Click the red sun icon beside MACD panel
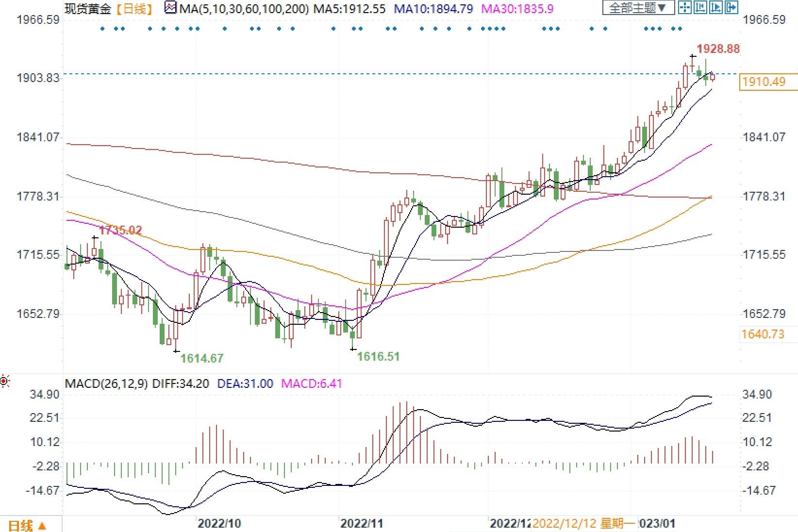 [x=4, y=382]
